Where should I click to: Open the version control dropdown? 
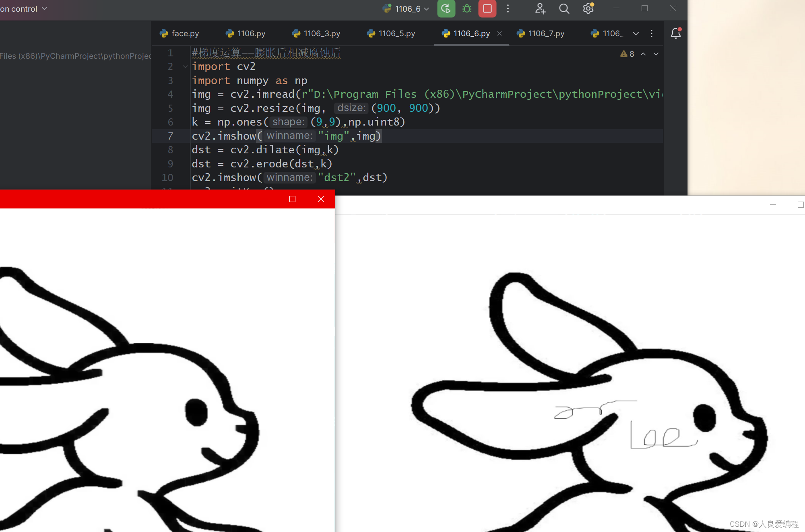24,9
